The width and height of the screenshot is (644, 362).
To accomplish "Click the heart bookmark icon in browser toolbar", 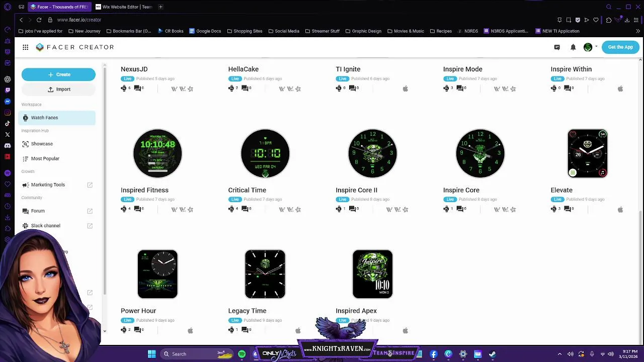I will (596, 20).
